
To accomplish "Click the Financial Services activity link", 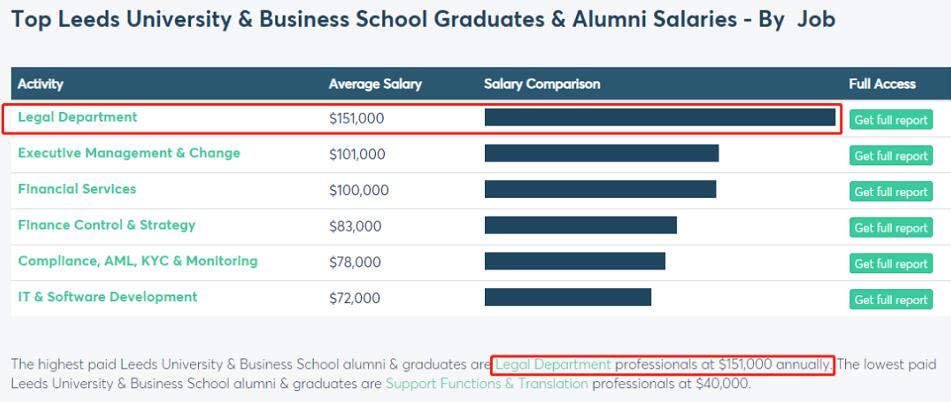I will coord(77,190).
